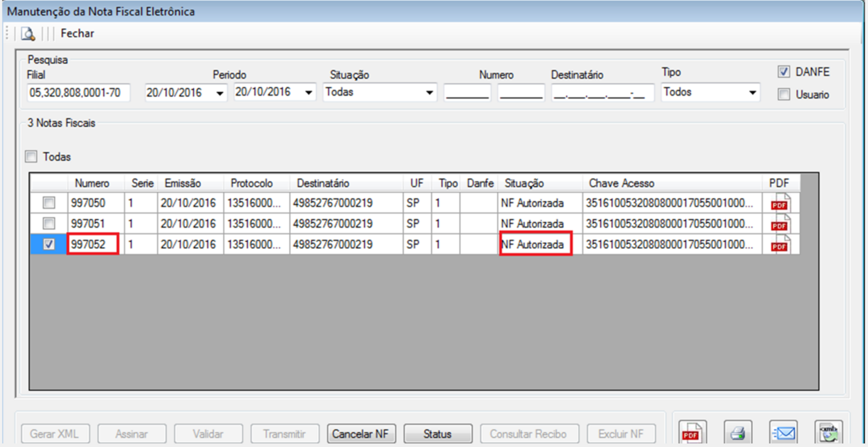Click the Destinatário input field
Viewport: 868px width, 447px height.
point(602,93)
